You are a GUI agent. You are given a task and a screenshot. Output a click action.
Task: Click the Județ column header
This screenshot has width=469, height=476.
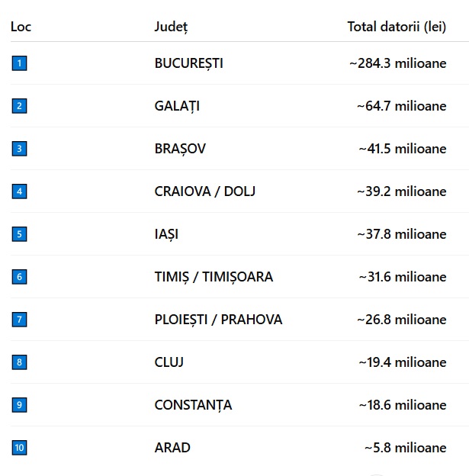pyautogui.click(x=171, y=27)
